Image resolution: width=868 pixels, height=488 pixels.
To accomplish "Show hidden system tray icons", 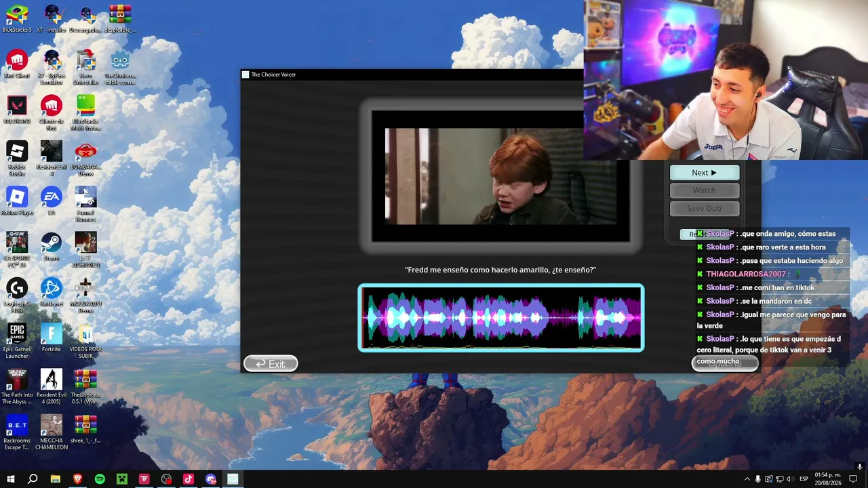I will point(747,479).
